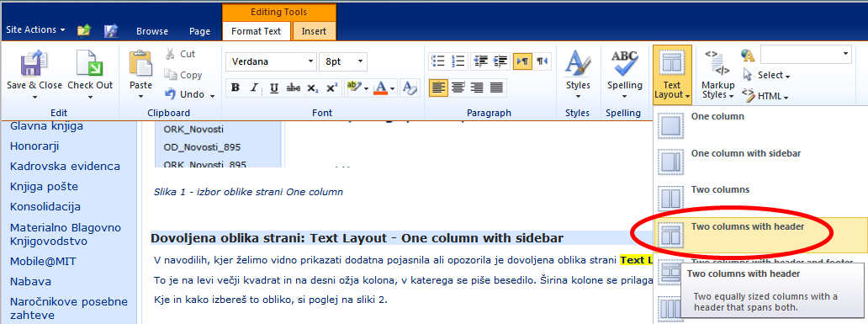Toggle Italic formatting

(x=254, y=88)
